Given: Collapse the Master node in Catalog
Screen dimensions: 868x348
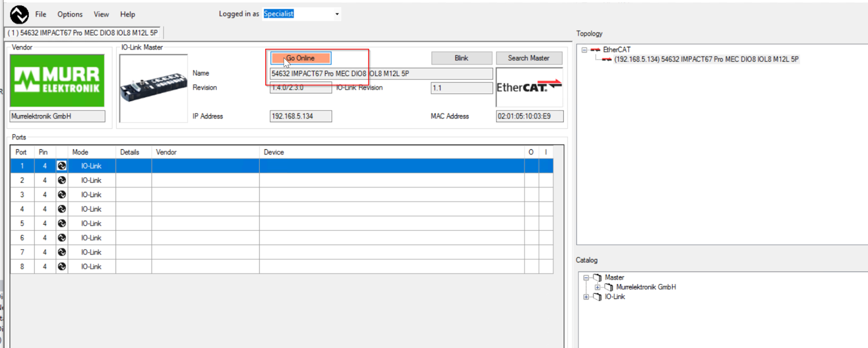Looking at the screenshot, I should tap(586, 277).
